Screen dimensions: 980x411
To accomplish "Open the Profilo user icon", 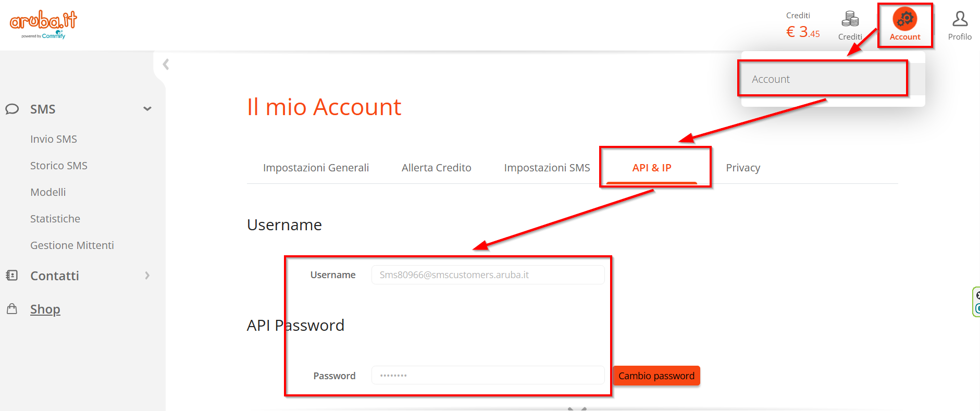I will pyautogui.click(x=960, y=19).
